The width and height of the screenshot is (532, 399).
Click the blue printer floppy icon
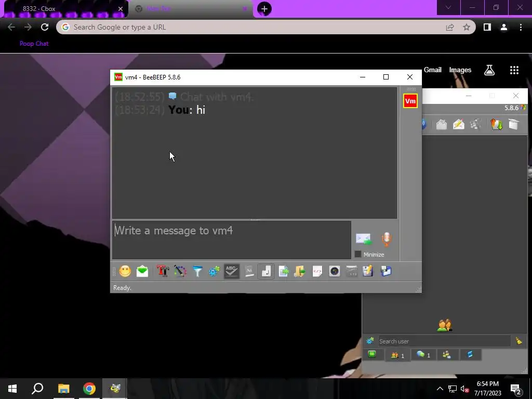coord(386,271)
